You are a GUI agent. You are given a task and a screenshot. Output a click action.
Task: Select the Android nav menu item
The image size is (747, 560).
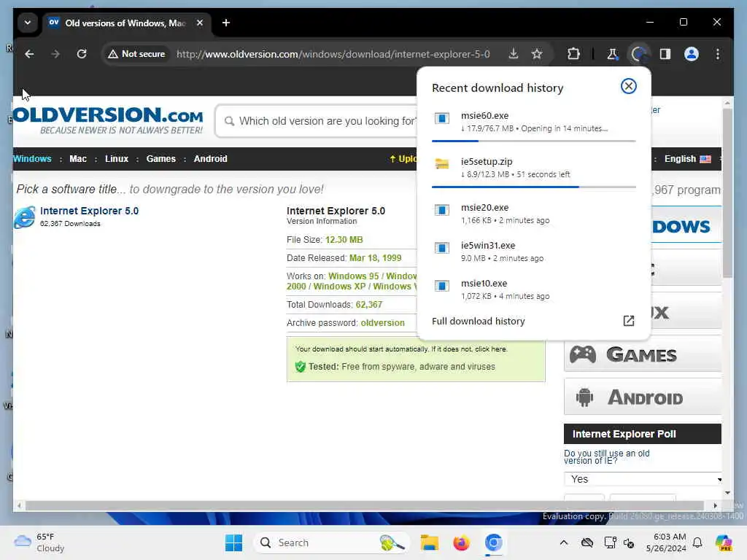click(x=210, y=158)
